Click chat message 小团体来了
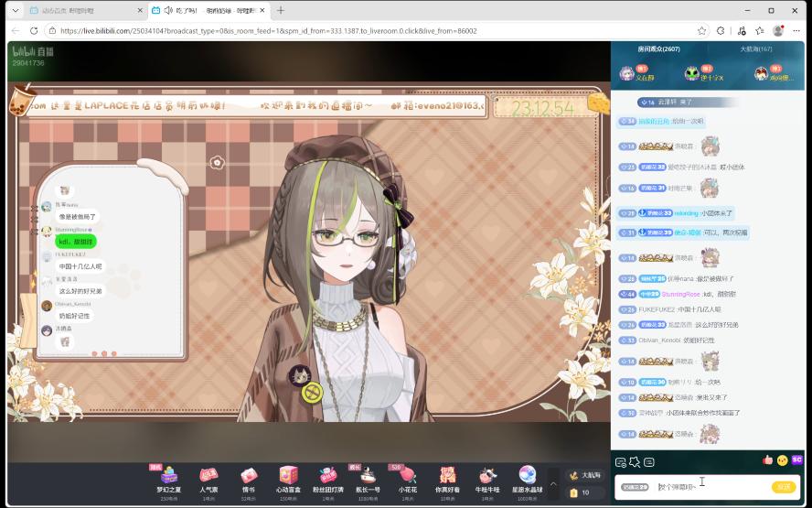Viewport: 812px width, 508px height. (x=717, y=213)
